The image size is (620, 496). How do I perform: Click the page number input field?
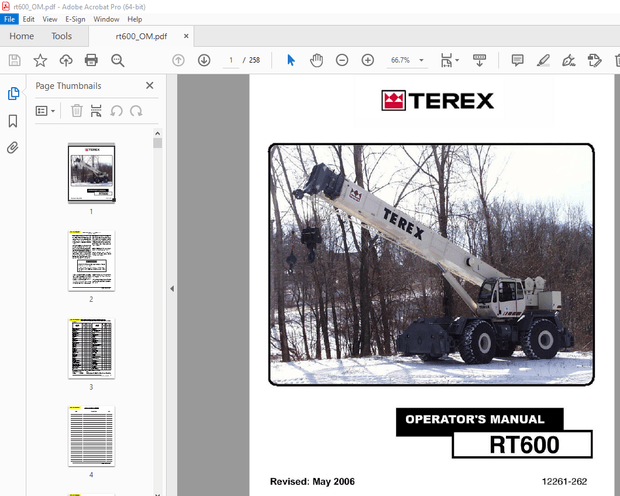(231, 60)
